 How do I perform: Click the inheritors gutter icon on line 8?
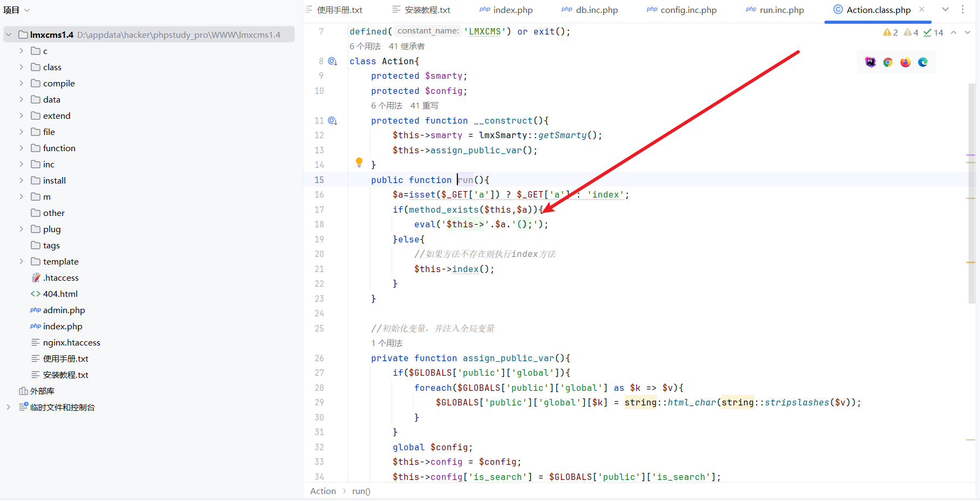point(333,62)
